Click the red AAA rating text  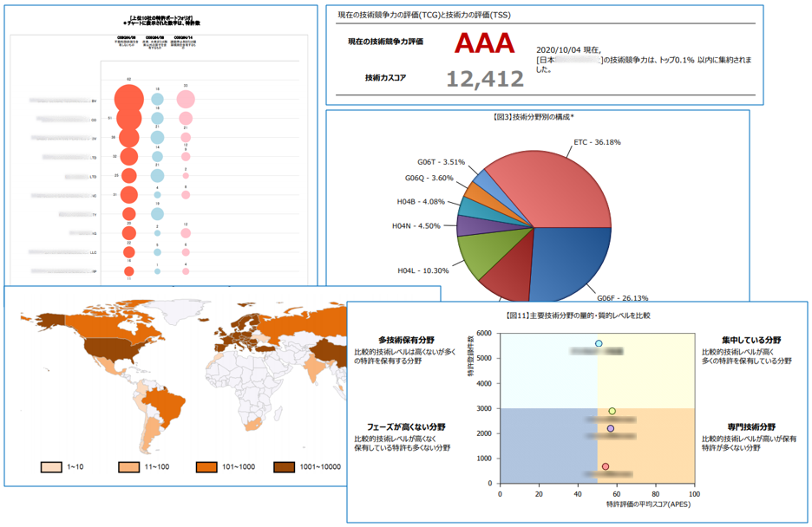tap(484, 43)
